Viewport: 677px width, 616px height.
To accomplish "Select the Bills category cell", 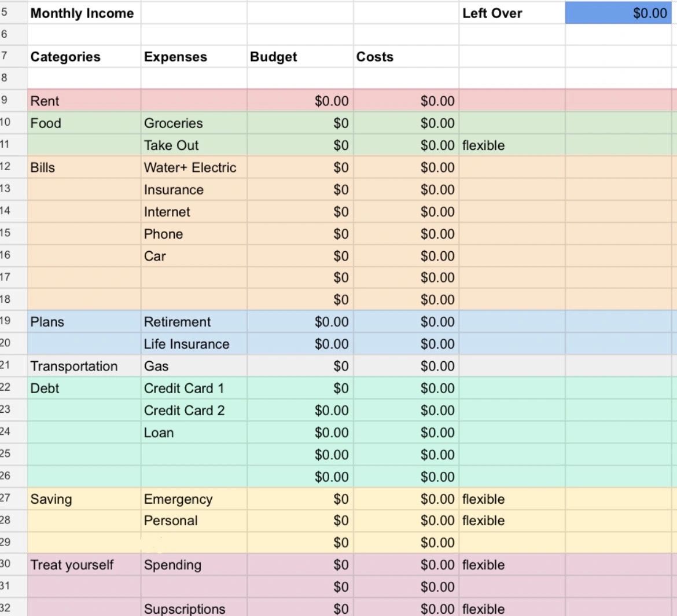I will (x=84, y=167).
